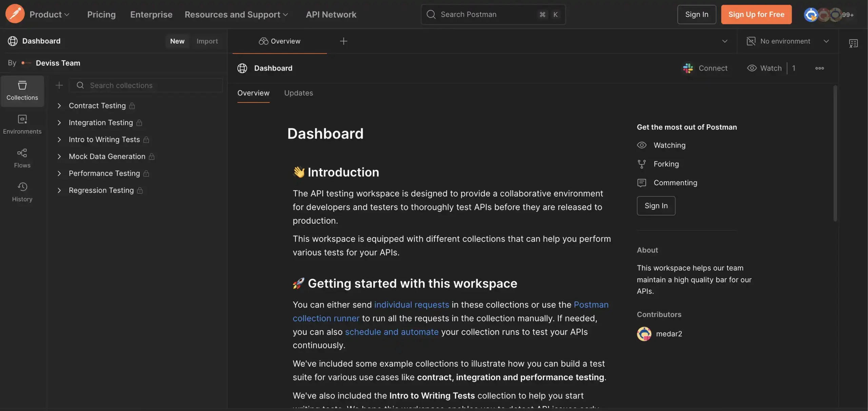Click the Forking label text
The image size is (868, 411).
(x=666, y=164)
